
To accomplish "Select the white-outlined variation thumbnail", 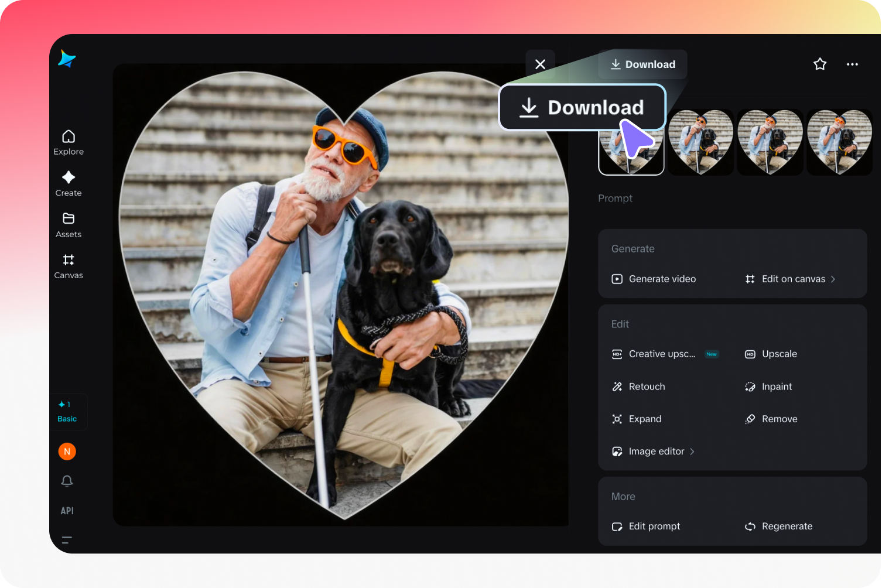I will [x=631, y=143].
